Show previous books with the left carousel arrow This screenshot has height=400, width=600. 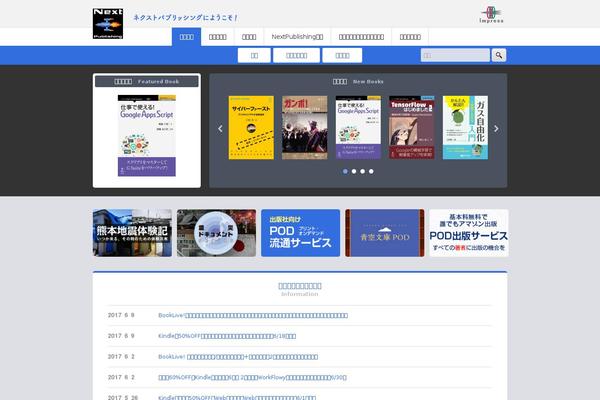pos(220,129)
